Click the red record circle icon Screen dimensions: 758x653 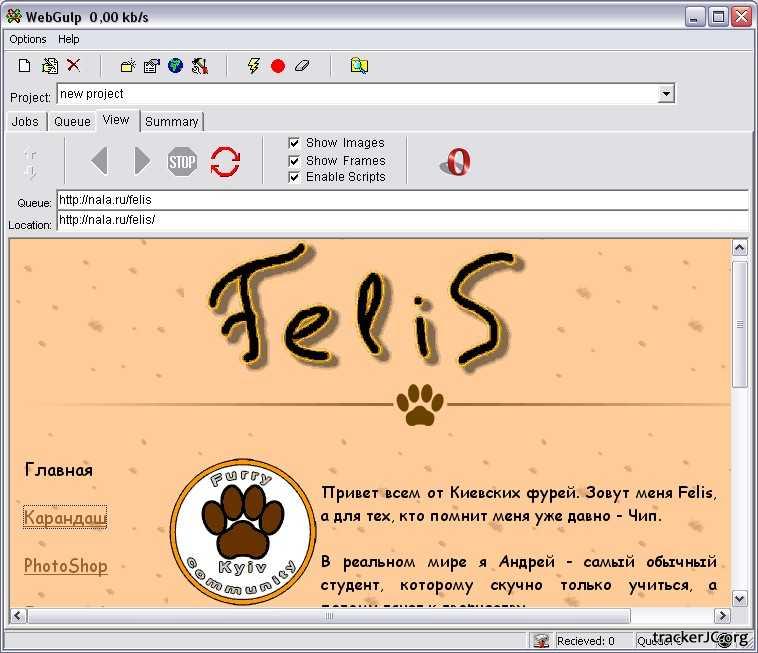tap(278, 66)
